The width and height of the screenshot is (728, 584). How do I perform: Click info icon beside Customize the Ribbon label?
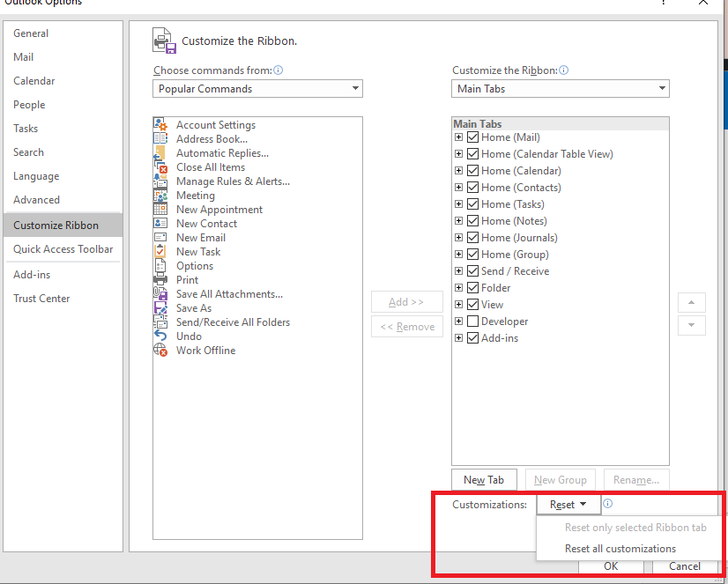point(564,70)
